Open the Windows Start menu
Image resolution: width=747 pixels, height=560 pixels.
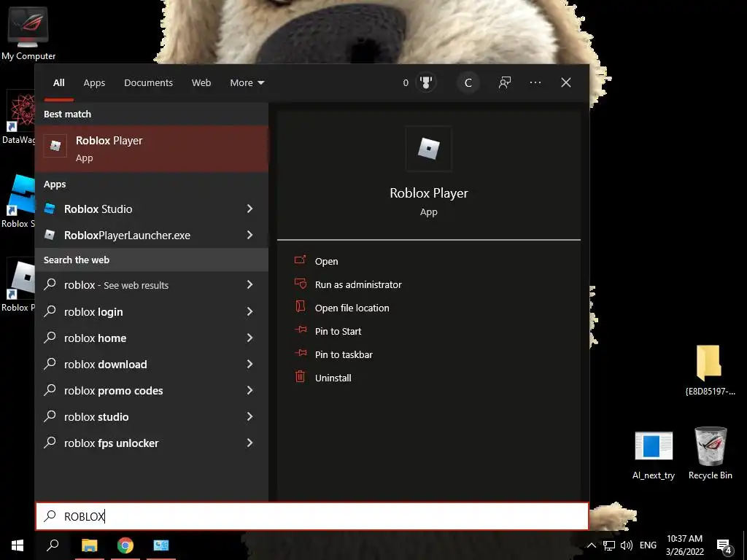pyautogui.click(x=18, y=545)
